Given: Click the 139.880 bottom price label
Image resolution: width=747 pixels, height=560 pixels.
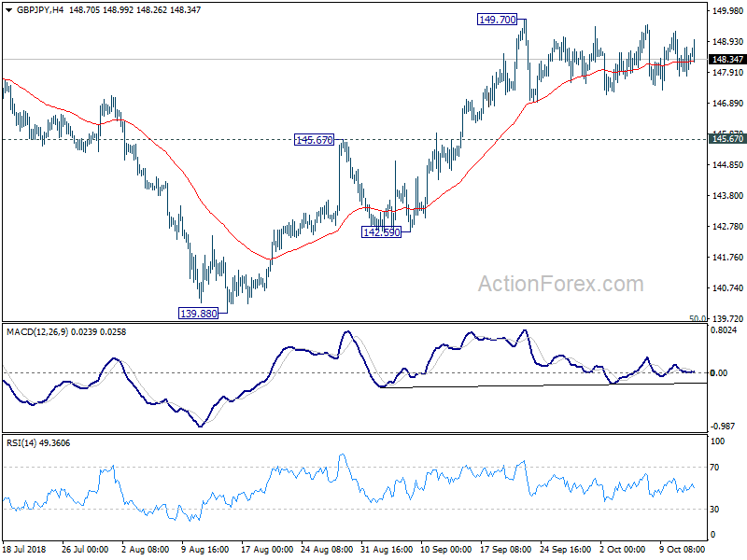Looking at the screenshot, I should pyautogui.click(x=198, y=314).
